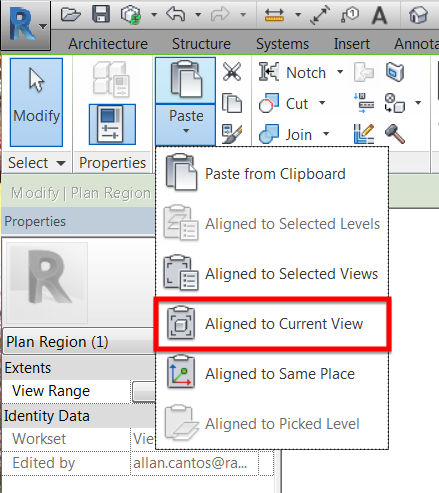Click the Open folder icon in quick access toolbar

point(70,14)
